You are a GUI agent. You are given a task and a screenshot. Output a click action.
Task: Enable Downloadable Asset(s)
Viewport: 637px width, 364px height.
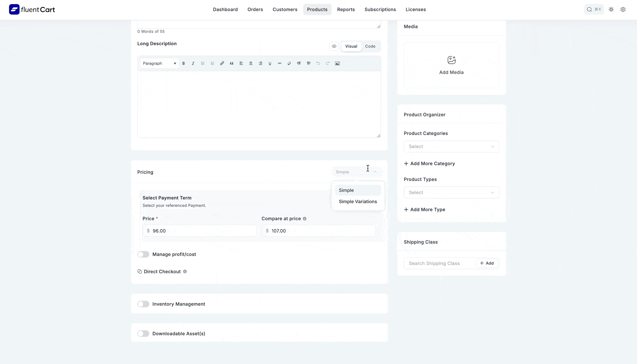pos(143,333)
